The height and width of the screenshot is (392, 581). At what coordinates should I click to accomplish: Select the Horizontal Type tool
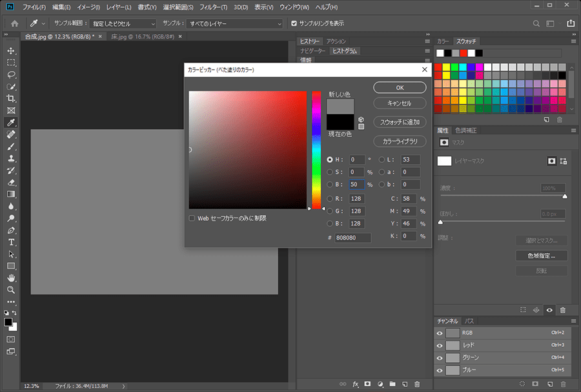point(11,242)
